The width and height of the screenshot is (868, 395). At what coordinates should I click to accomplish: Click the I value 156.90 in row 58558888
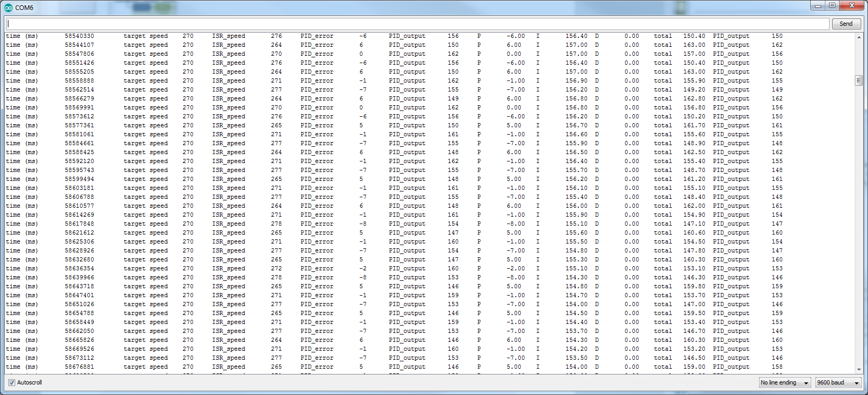577,80
